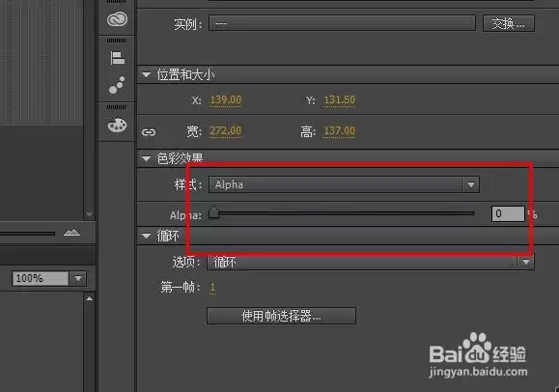559x392 pixels.
Task: Open the 100% zoom level dropdown arrow
Action: (x=78, y=278)
